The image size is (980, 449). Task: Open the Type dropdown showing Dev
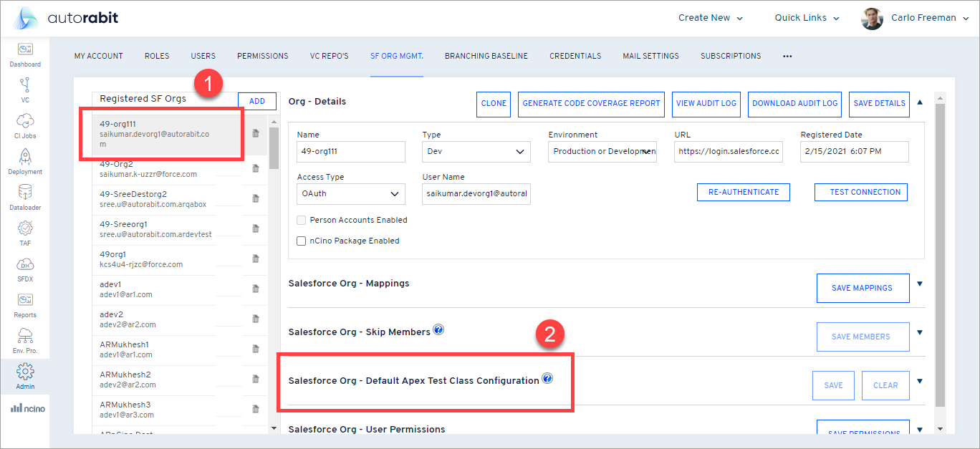pyautogui.click(x=476, y=152)
